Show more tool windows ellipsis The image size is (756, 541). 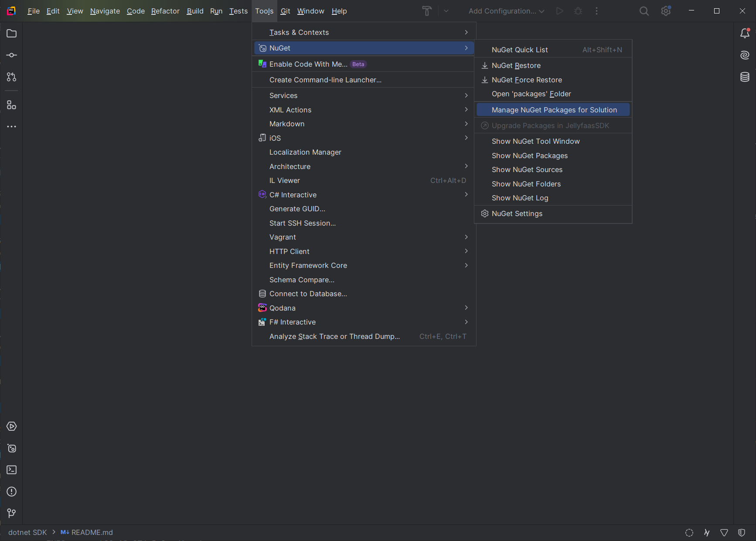[12, 127]
